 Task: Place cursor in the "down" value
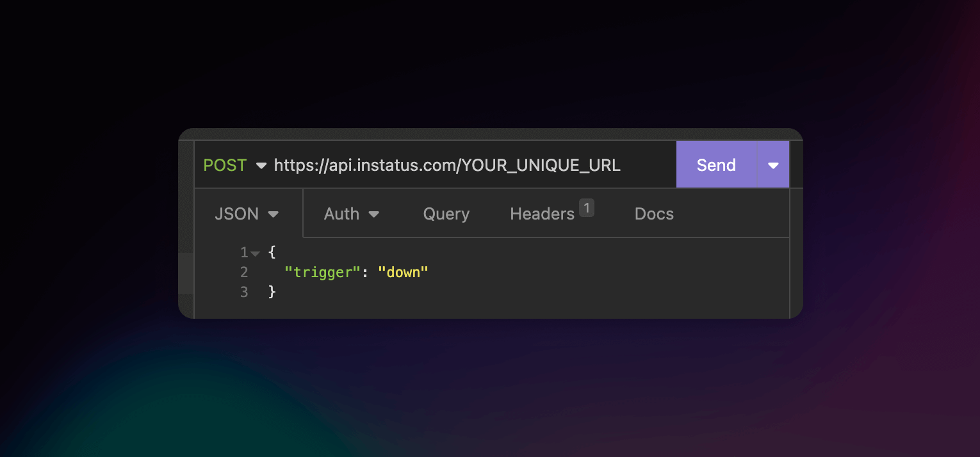pos(403,272)
